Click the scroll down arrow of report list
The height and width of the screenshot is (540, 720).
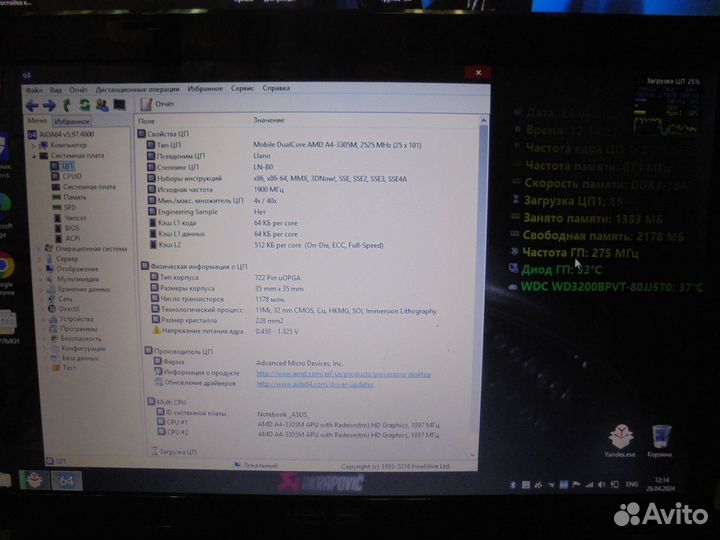(473, 455)
